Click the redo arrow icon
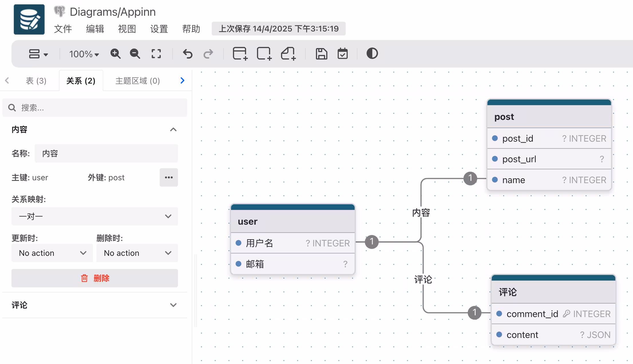633x364 pixels. [208, 54]
